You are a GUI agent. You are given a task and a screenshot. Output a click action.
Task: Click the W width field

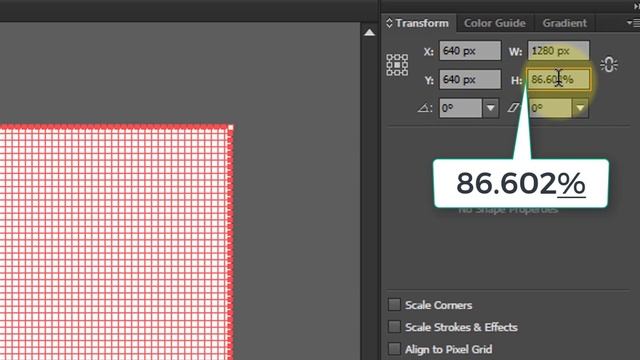pyautogui.click(x=558, y=51)
